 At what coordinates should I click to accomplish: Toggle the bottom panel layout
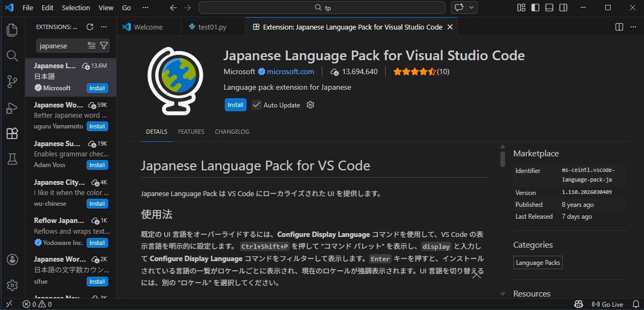(x=549, y=8)
